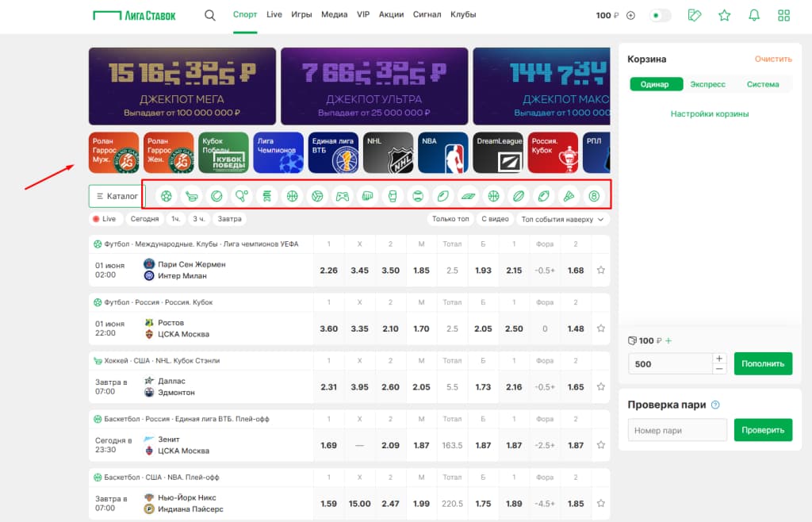
Task: Open Топ события наверху sorting dropdown
Action: [563, 219]
